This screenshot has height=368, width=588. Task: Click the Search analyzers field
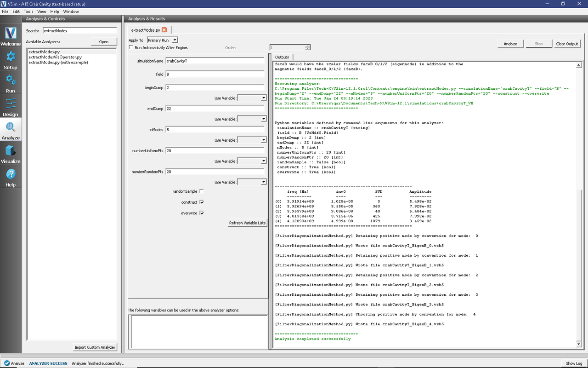point(79,31)
